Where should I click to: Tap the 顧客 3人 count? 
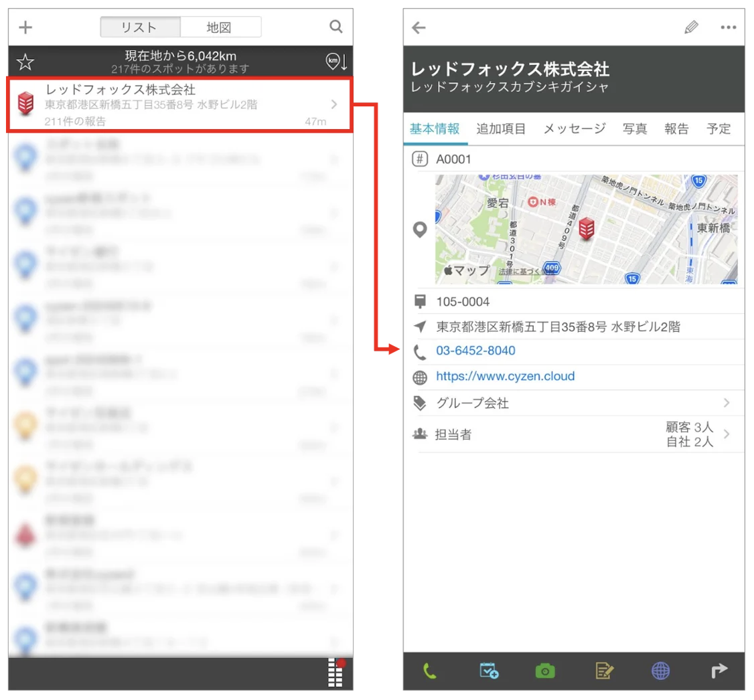(689, 427)
